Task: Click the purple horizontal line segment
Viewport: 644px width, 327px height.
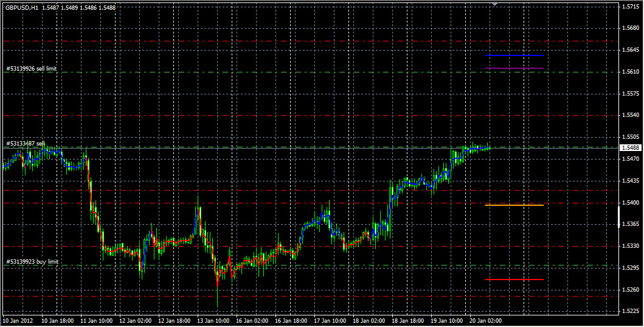Action: click(514, 68)
